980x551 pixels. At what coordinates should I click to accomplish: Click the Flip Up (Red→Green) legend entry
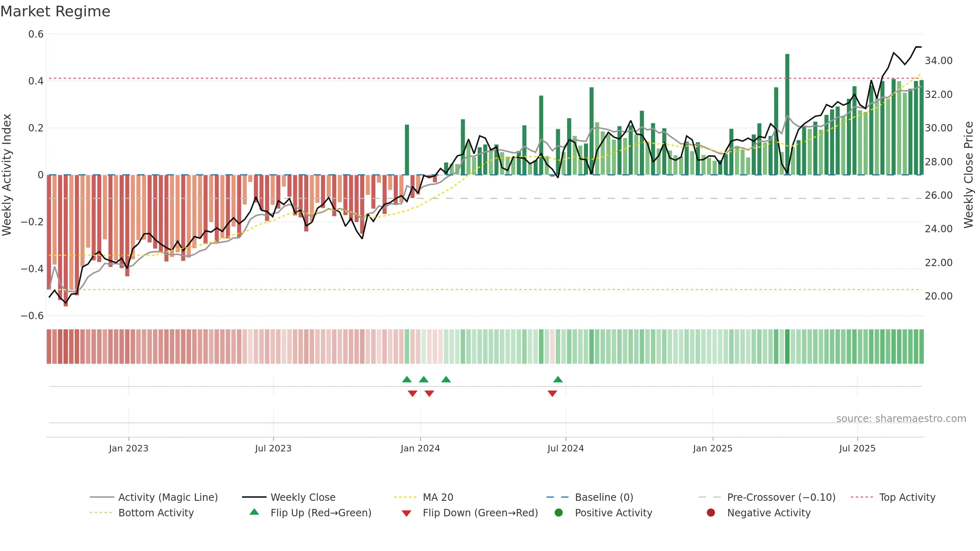coord(310,513)
